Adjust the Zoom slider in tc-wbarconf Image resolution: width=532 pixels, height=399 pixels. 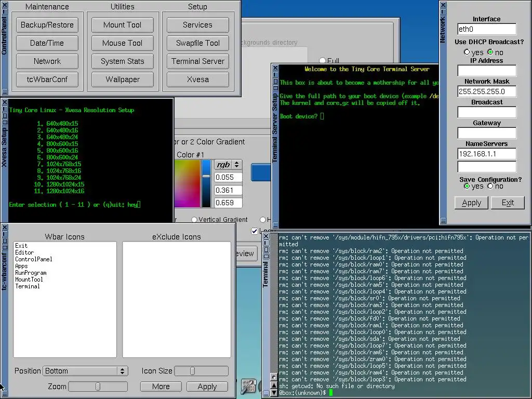tap(98, 387)
